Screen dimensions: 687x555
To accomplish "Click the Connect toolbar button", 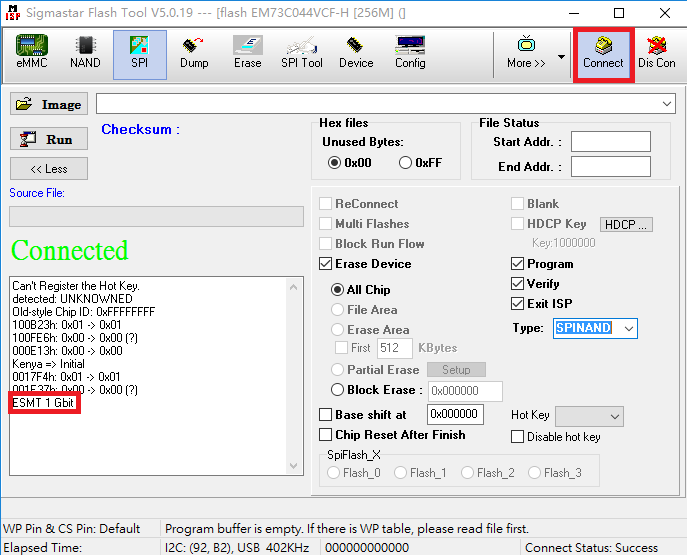I will (x=603, y=55).
